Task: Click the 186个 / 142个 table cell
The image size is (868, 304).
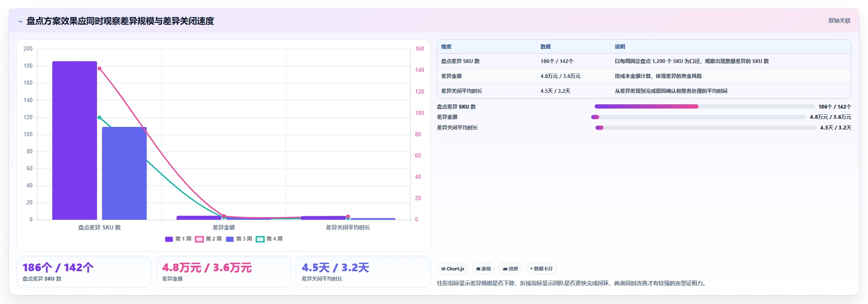Action: coord(557,61)
